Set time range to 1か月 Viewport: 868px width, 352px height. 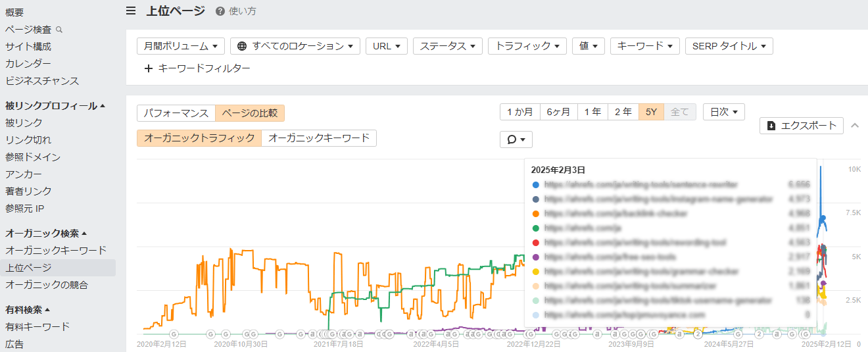(519, 112)
